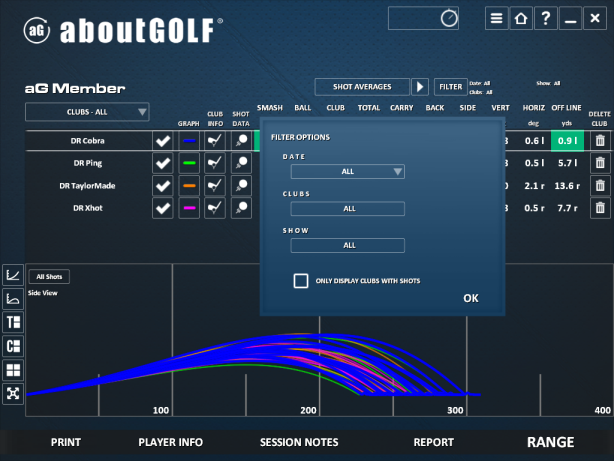This screenshot has width=614, height=461.
Task: Click the Filter button
Action: pyautogui.click(x=451, y=87)
